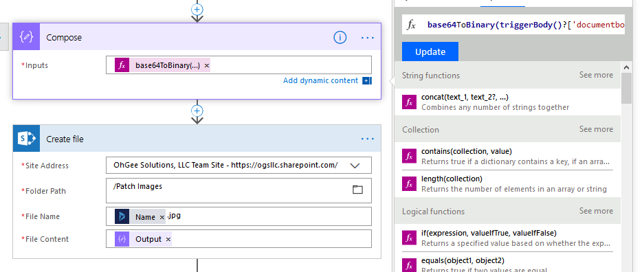Open the Compose action ellipsis menu
644x272 pixels.
click(368, 37)
